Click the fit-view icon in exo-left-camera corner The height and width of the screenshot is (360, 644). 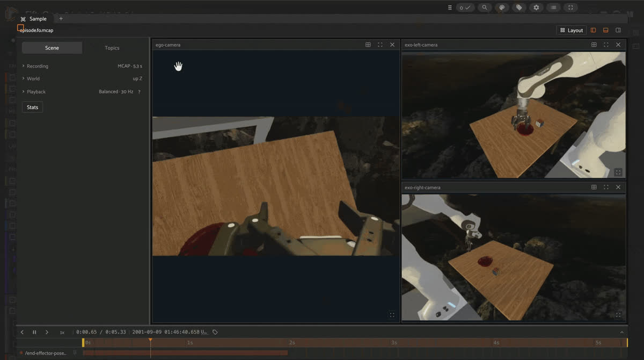(x=618, y=172)
